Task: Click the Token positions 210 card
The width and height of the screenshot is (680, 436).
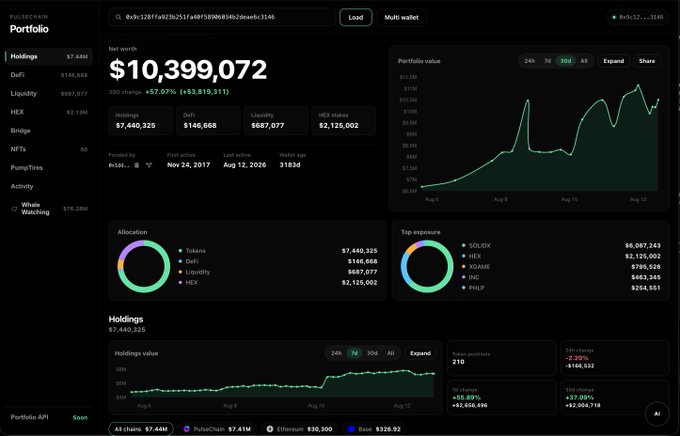Action: coord(501,358)
